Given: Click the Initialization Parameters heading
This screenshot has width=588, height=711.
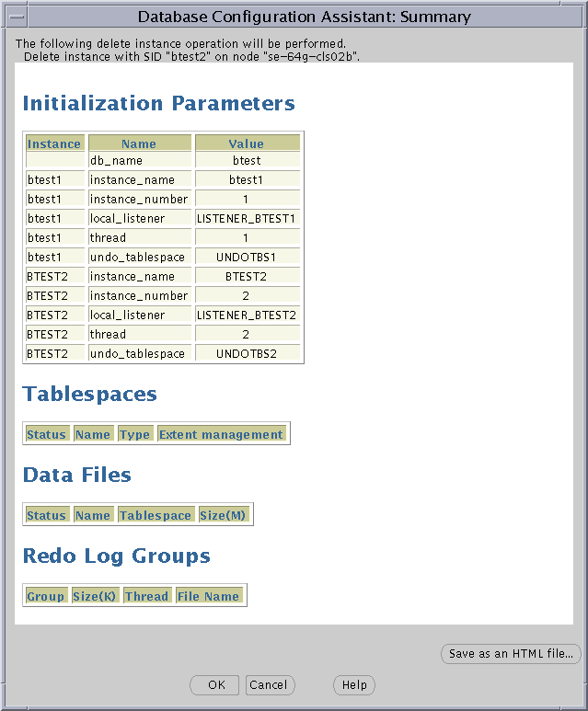Looking at the screenshot, I should 158,103.
